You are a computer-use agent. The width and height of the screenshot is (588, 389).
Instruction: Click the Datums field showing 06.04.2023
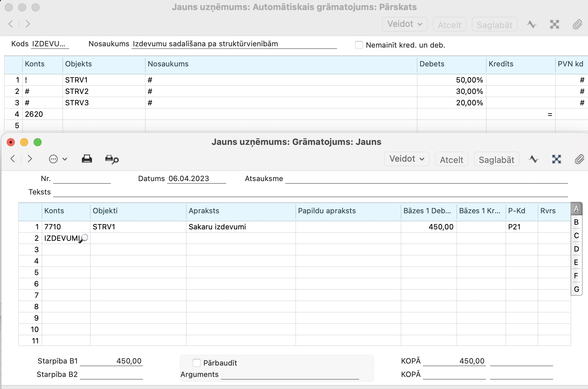196,179
